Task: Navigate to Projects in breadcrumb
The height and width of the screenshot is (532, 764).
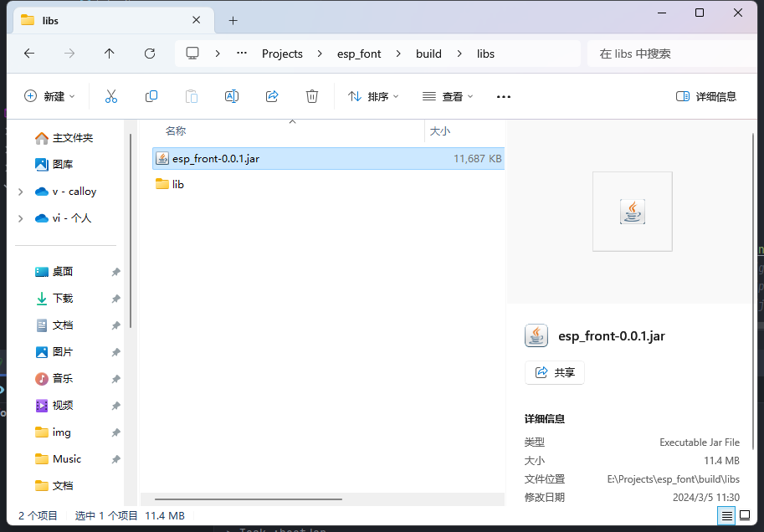Action: point(282,54)
